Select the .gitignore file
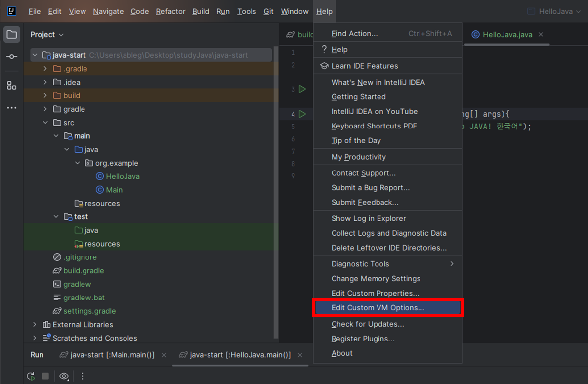The height and width of the screenshot is (384, 588). point(75,257)
